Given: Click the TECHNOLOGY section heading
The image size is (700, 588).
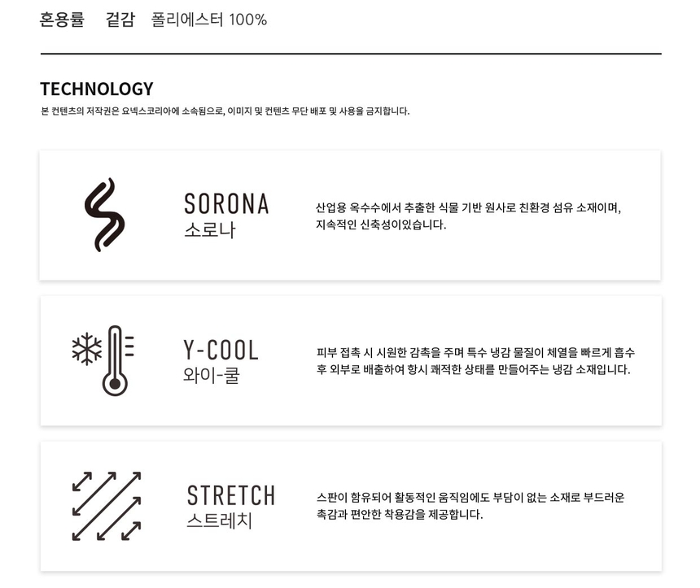Looking at the screenshot, I should [96, 89].
